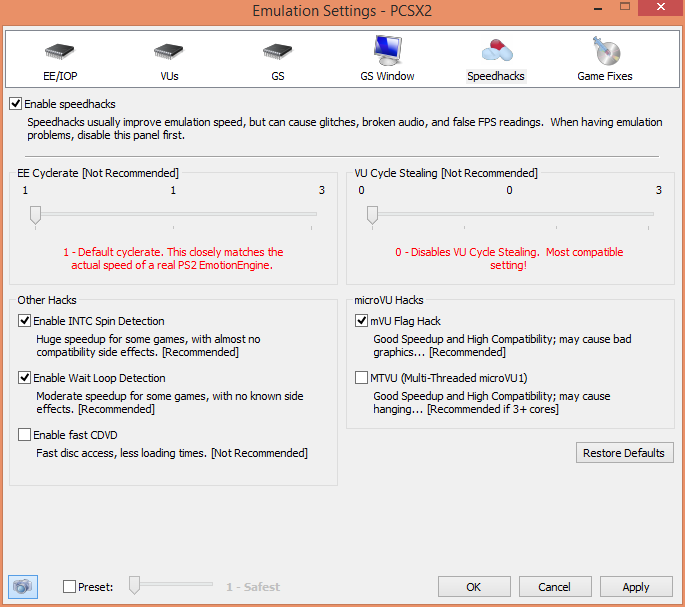The image size is (685, 607).
Task: Open the Game Fixes disc icon
Action: click(x=606, y=50)
